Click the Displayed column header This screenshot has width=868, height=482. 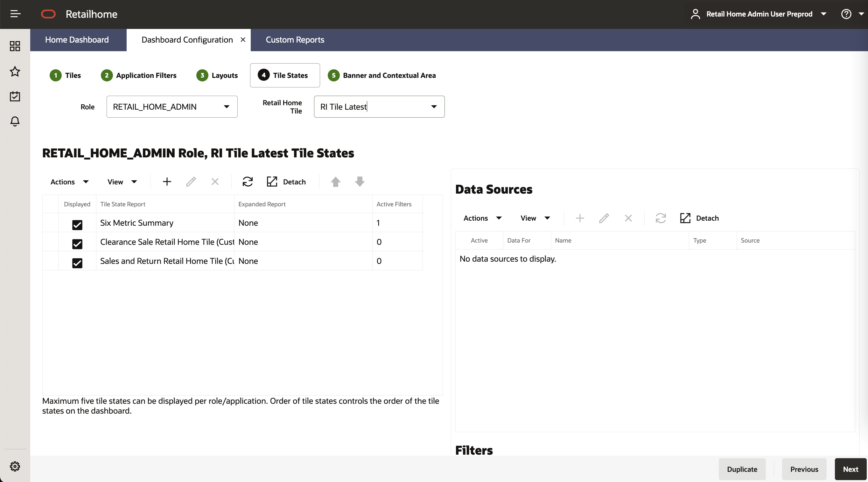77,204
